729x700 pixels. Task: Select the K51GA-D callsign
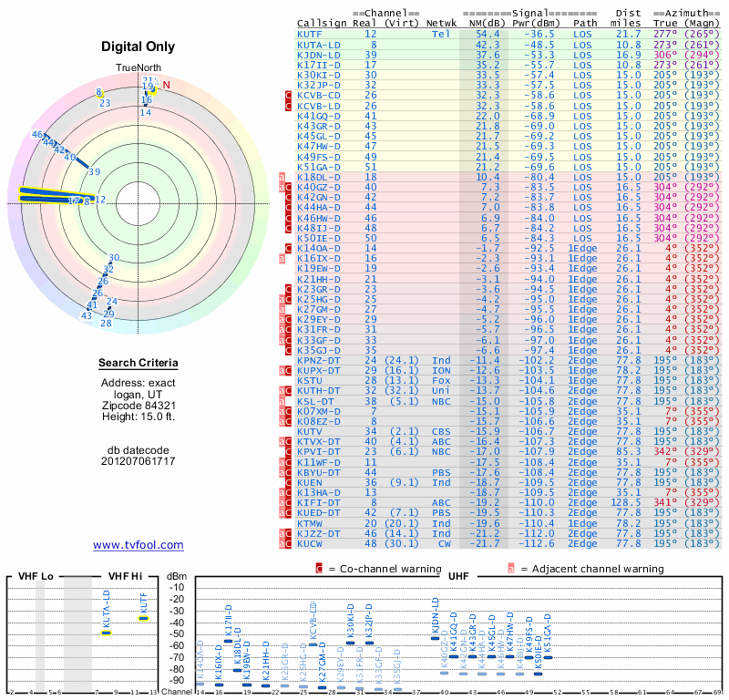click(x=319, y=167)
